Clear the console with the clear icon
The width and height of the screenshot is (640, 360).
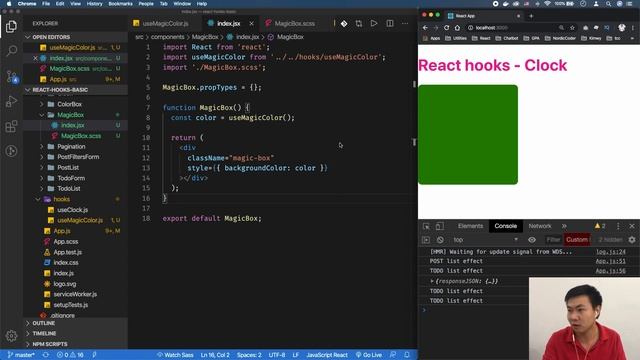(440, 240)
